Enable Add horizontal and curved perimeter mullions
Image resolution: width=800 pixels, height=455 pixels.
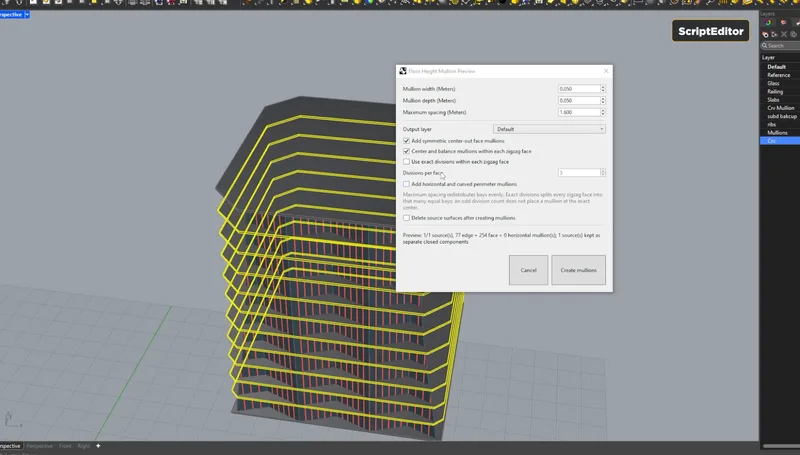pos(406,184)
